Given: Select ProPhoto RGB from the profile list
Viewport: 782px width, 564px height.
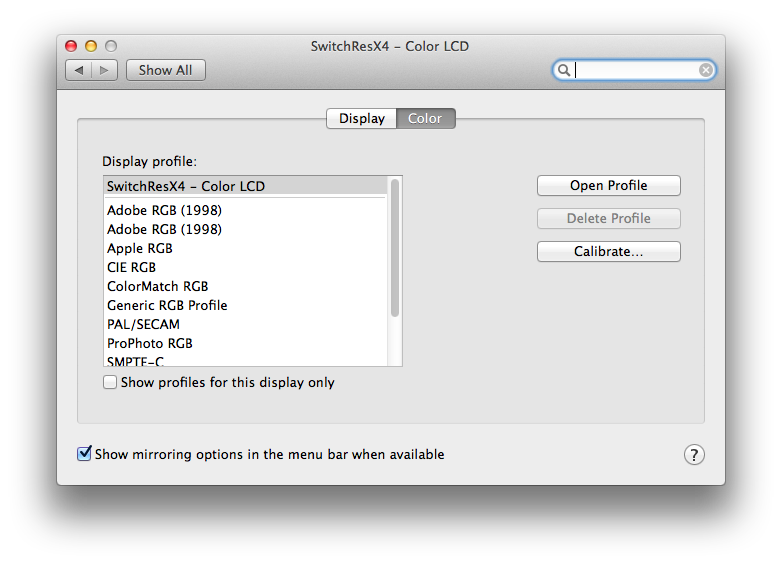Looking at the screenshot, I should pos(150,343).
